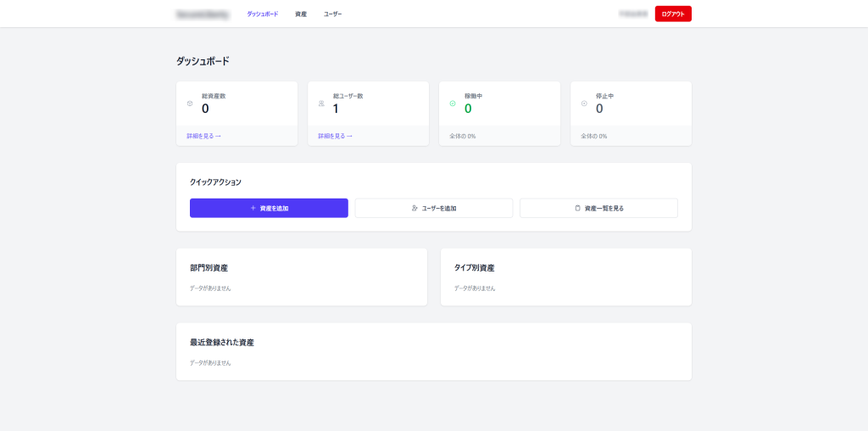Click the ユーザーを追加 button
This screenshot has height=431, width=868.
pyautogui.click(x=433, y=208)
